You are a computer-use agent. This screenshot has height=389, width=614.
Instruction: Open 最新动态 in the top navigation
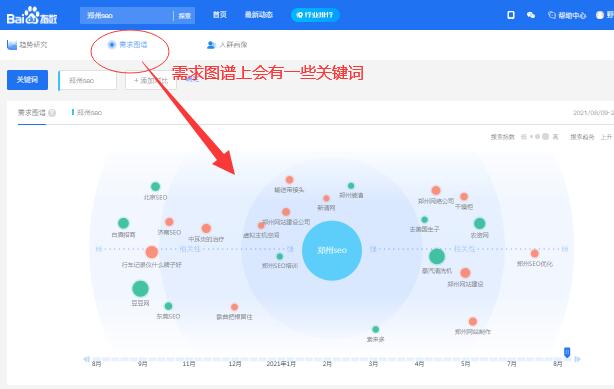pyautogui.click(x=258, y=15)
